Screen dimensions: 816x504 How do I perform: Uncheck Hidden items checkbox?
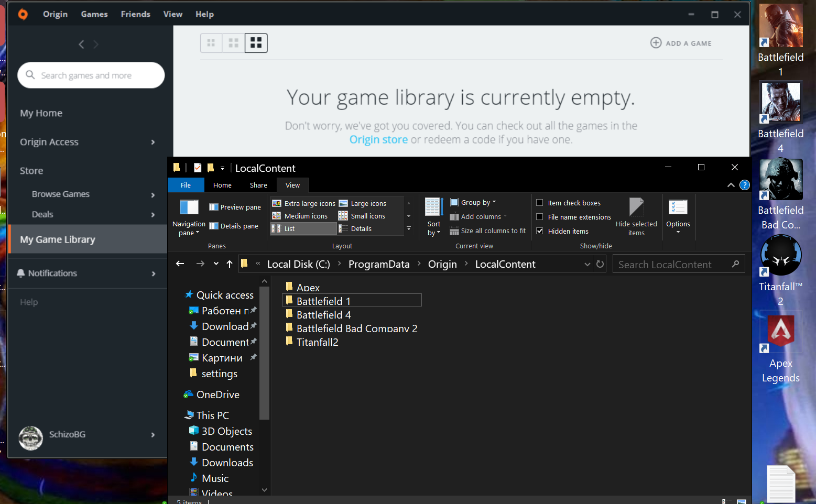(x=539, y=231)
